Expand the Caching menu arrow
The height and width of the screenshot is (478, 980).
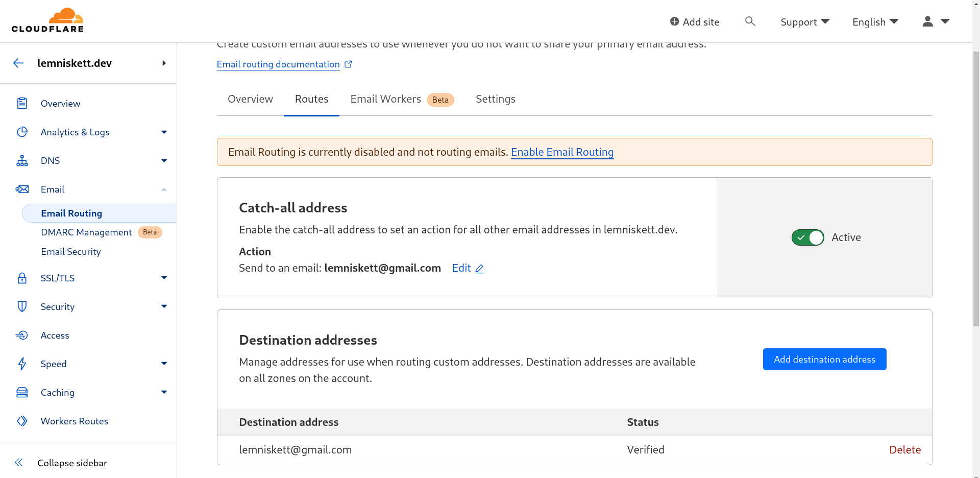[x=164, y=392]
